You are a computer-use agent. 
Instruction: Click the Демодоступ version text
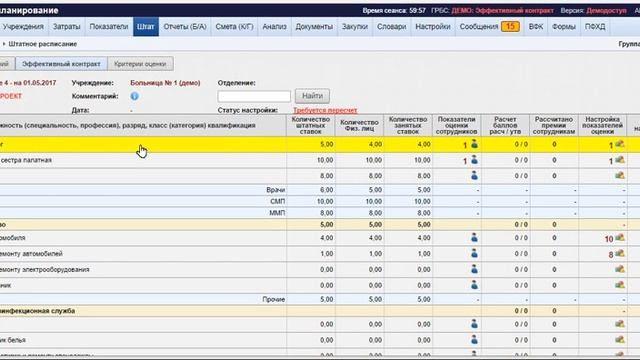pyautogui.click(x=606, y=10)
